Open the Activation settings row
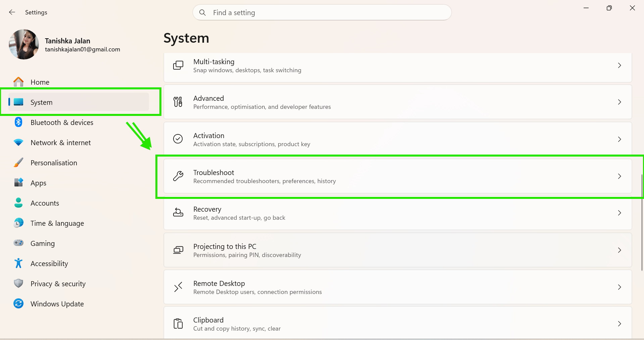The height and width of the screenshot is (340, 644). pyautogui.click(x=398, y=139)
